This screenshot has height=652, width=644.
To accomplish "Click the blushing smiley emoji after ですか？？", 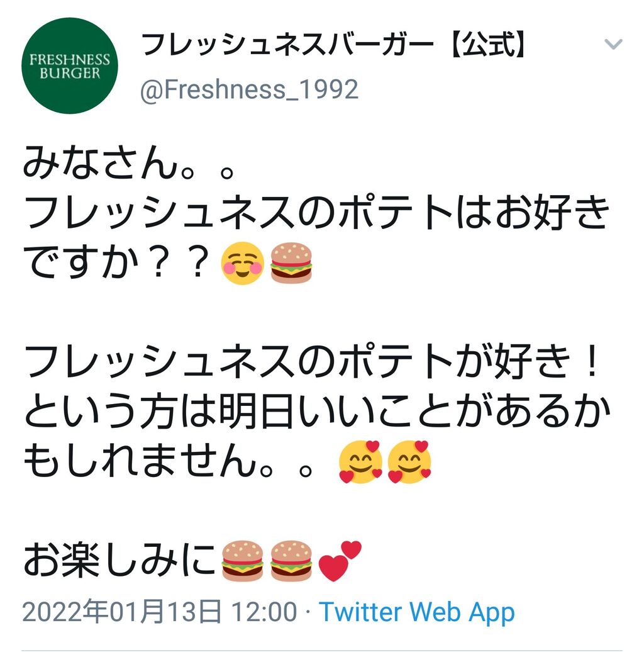I will (x=242, y=263).
